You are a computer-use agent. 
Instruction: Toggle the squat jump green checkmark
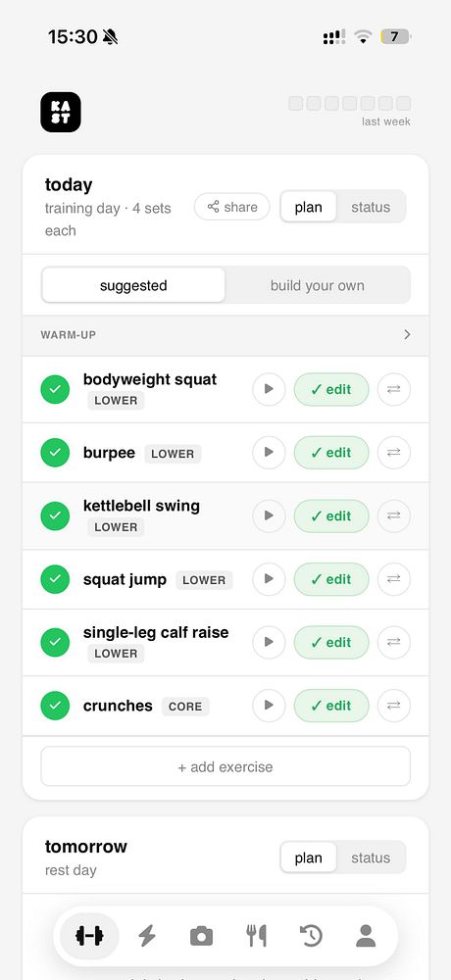[55, 579]
